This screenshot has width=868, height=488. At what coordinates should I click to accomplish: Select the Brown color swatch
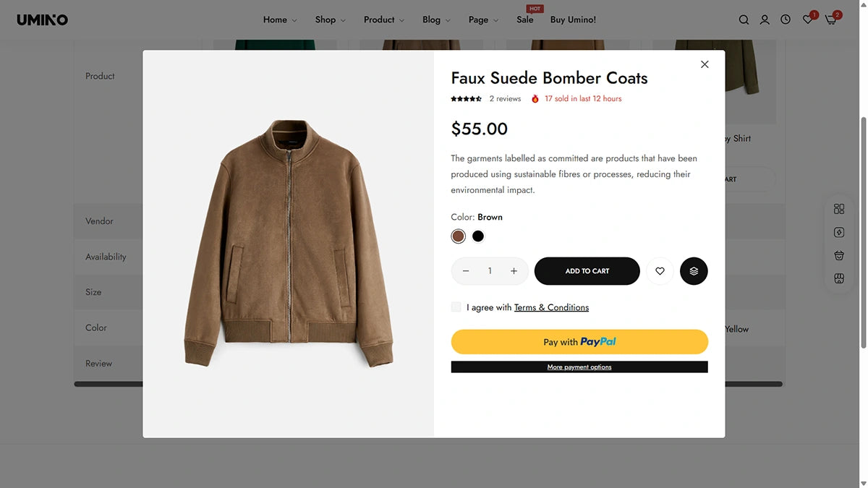pos(458,236)
